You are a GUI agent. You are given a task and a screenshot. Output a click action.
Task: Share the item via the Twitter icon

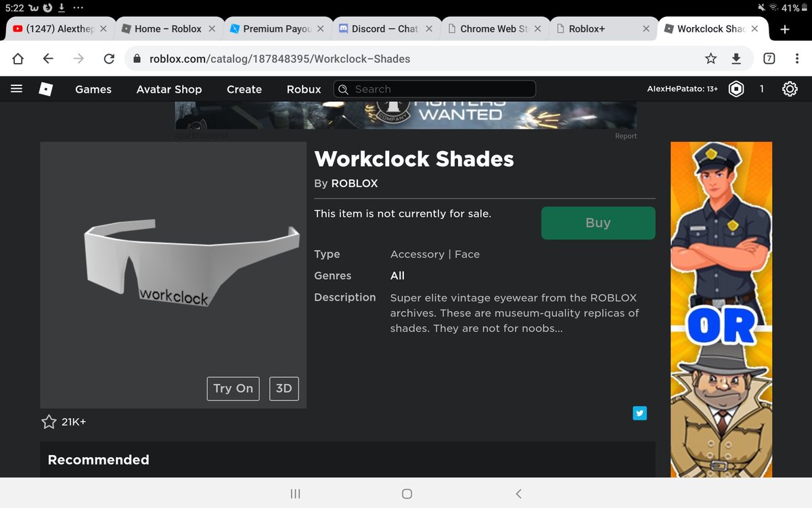pos(639,413)
